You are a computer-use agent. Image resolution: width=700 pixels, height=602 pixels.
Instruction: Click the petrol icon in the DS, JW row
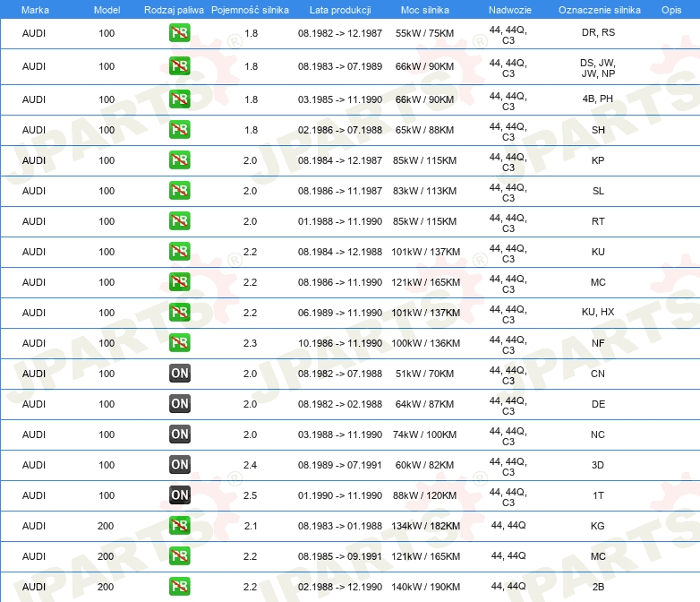(179, 66)
